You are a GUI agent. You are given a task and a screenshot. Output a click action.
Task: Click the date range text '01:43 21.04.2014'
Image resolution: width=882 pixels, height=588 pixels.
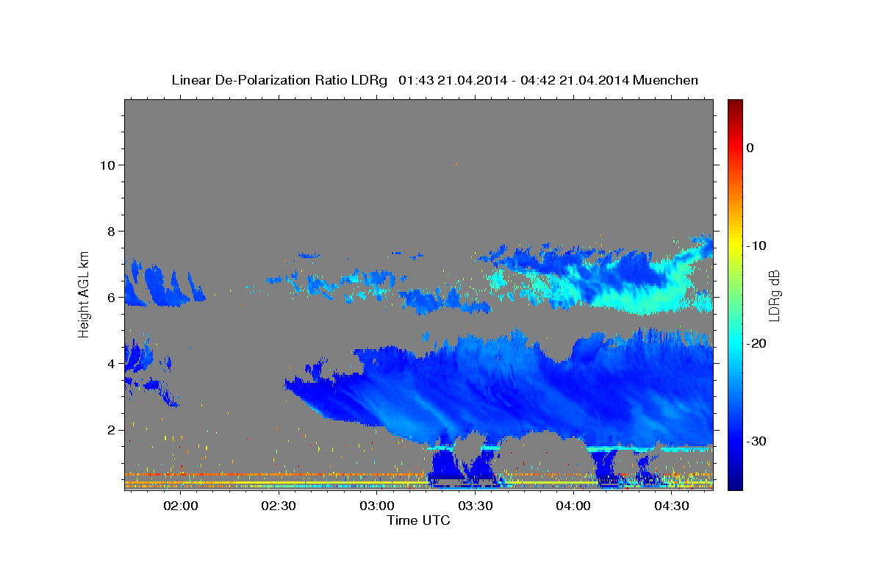click(452, 80)
